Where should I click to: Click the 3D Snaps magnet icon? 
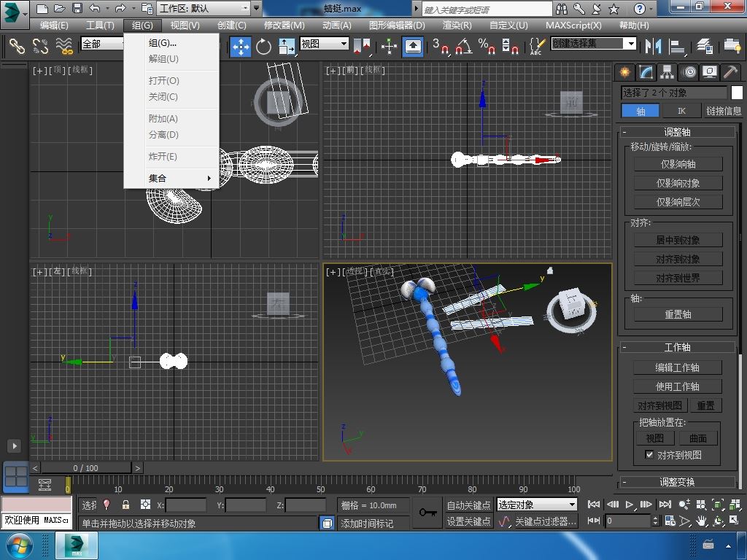coord(441,46)
